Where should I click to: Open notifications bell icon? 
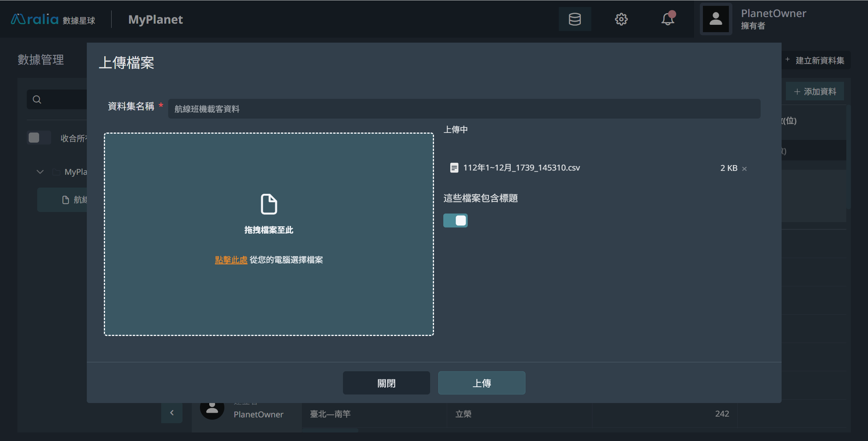pos(668,19)
